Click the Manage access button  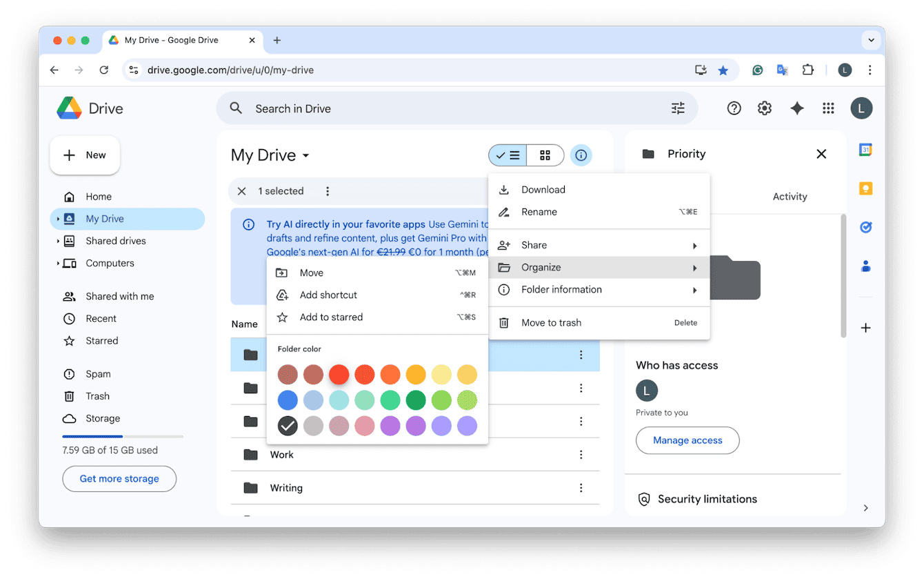[x=687, y=440]
